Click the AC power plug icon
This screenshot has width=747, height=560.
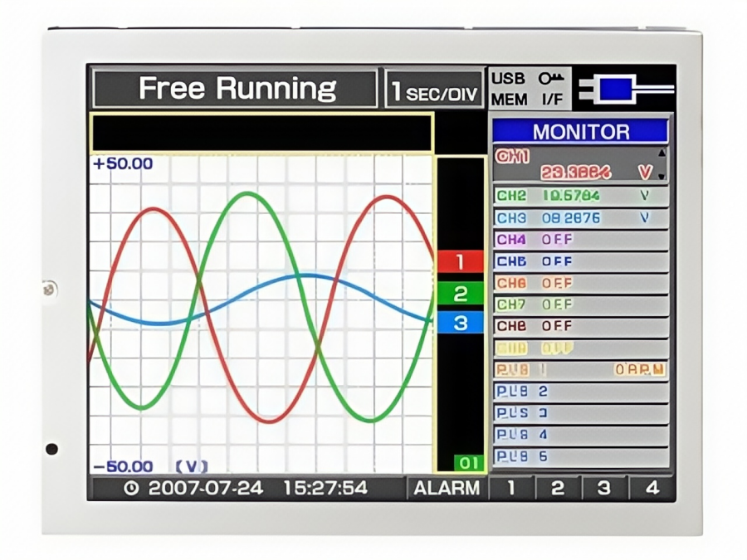click(624, 89)
